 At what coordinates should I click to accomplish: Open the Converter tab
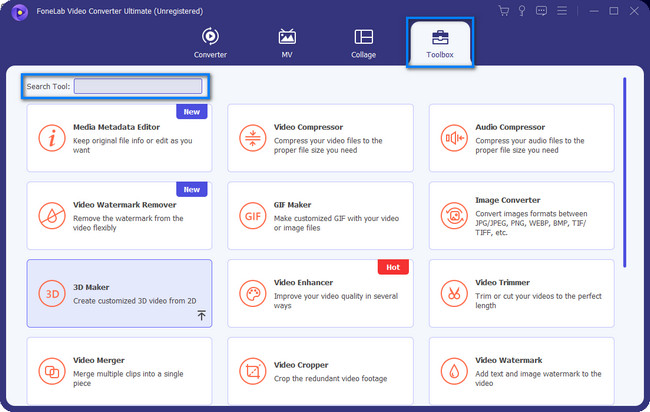pyautogui.click(x=210, y=43)
